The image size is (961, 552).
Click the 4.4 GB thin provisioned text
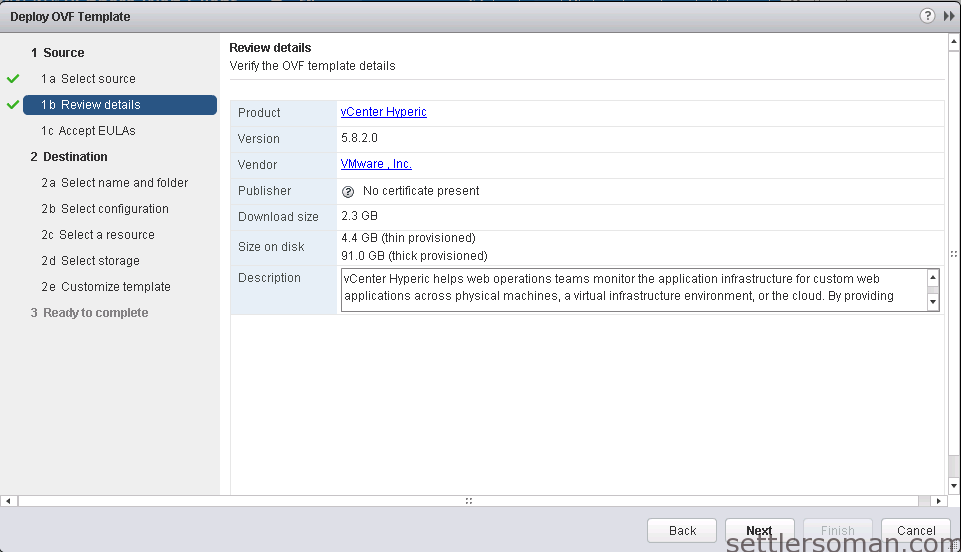[408, 238]
